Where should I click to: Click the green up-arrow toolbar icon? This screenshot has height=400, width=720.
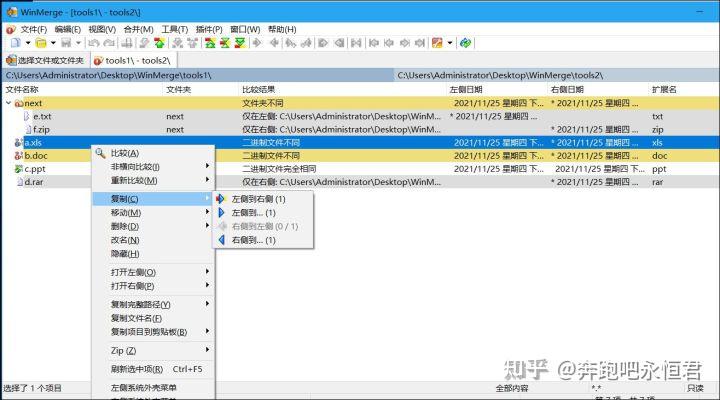pos(159,43)
